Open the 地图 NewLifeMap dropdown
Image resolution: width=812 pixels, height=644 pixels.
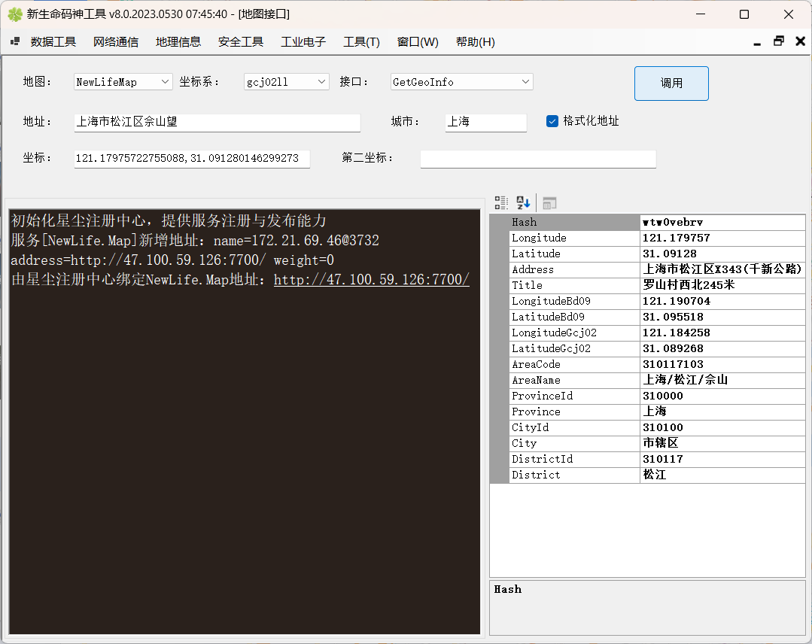point(123,82)
